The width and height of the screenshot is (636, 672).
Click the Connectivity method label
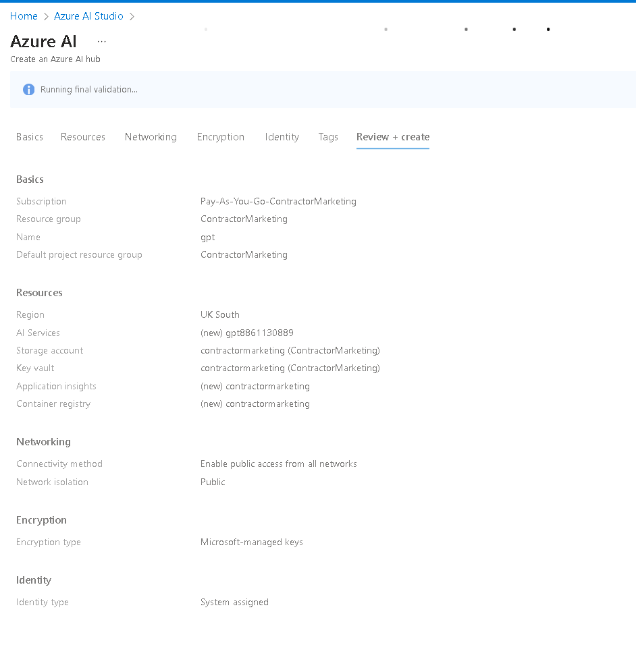click(x=59, y=464)
